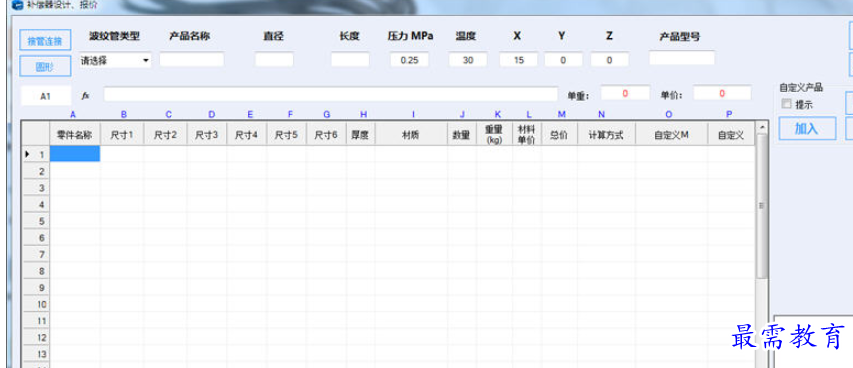Click the formula bar next to fx

coord(331,94)
